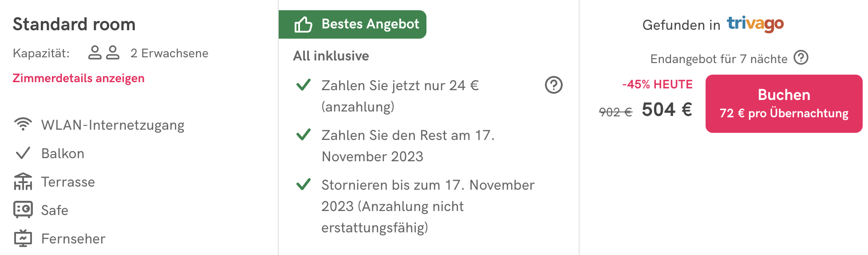Click the Buchen button
The width and height of the screenshot is (868, 255).
[x=784, y=104]
